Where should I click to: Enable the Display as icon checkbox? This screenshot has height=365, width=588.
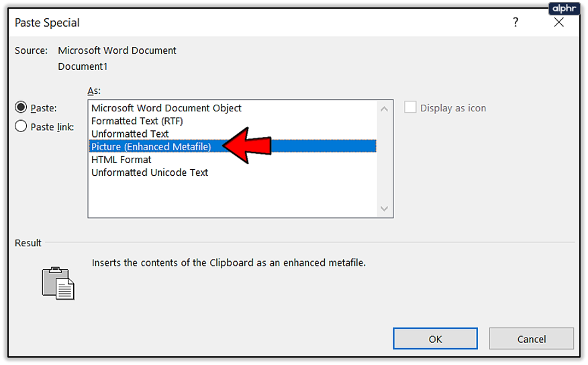tap(410, 107)
